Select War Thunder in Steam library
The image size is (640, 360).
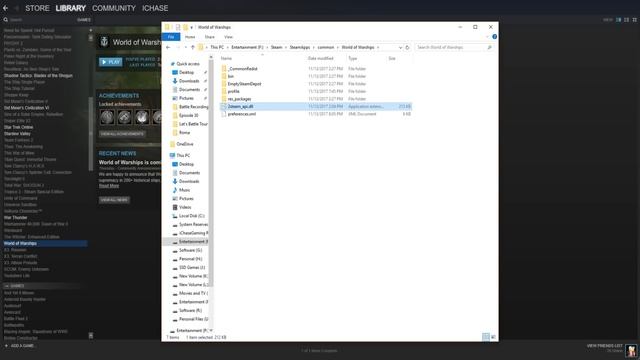pos(15,218)
